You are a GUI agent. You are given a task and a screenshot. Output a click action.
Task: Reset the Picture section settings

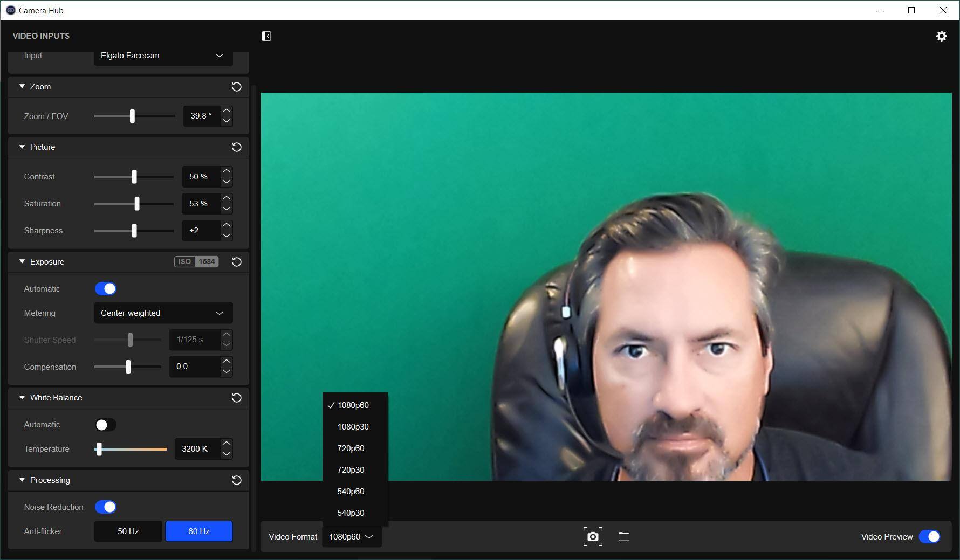pyautogui.click(x=236, y=147)
